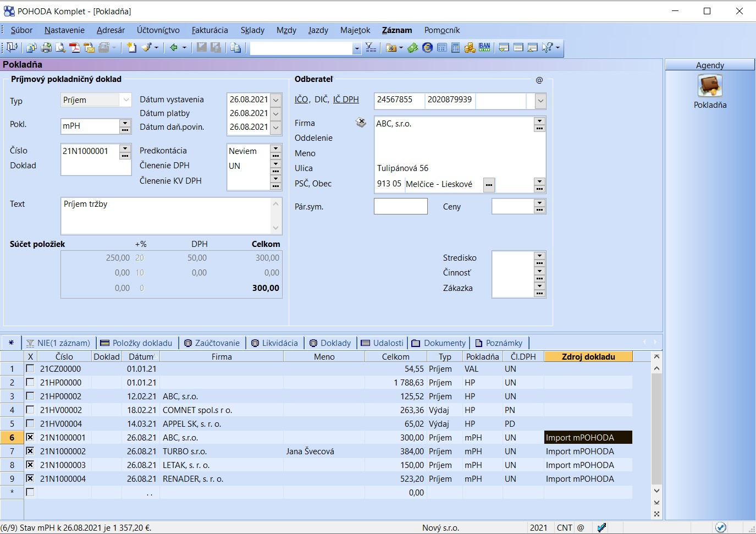Screen dimensions: 756x534
Task: Open the calculator icon in toolbar
Action: (x=456, y=48)
